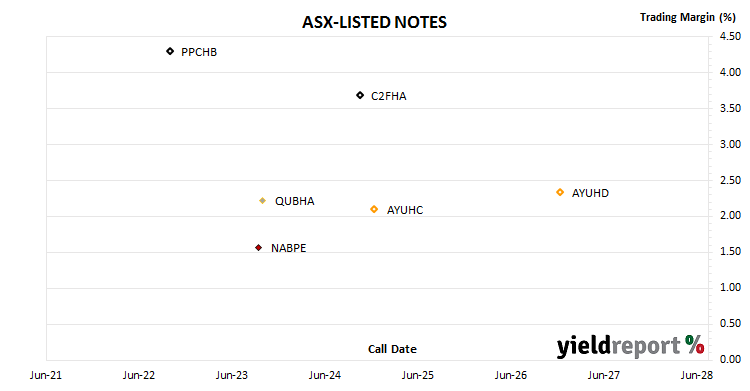Select the QUBHA data point marker
The image size is (750, 391).
click(x=262, y=201)
